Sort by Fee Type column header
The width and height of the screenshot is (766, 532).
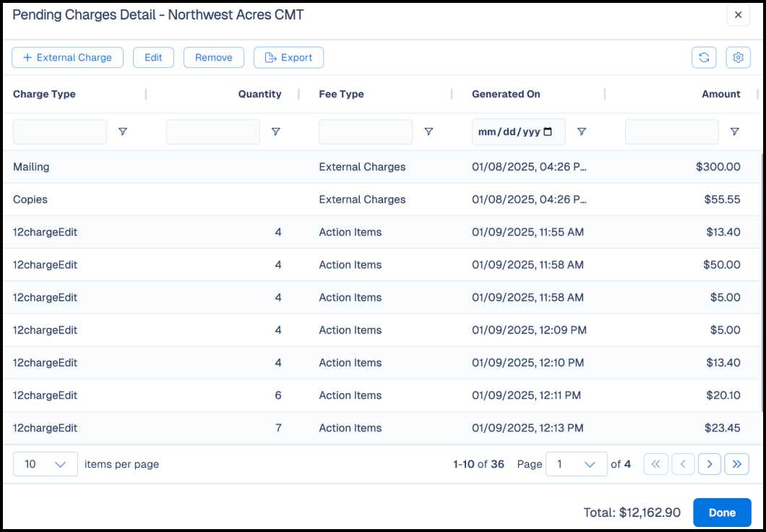point(342,94)
